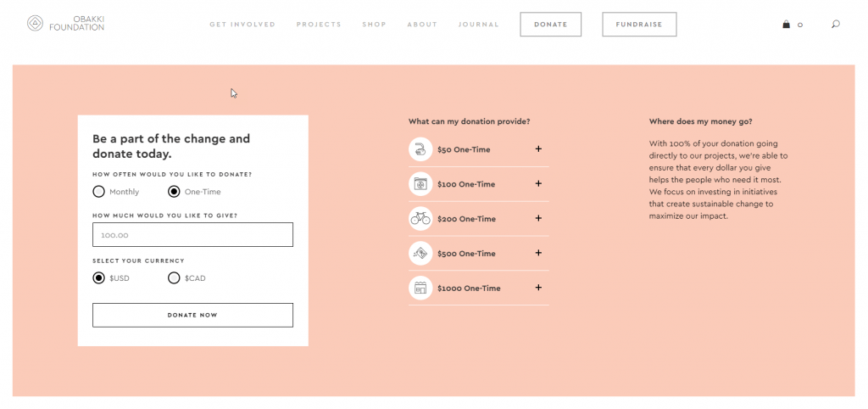
Task: Expand the $200 One-Time plus sign
Action: pyautogui.click(x=538, y=218)
